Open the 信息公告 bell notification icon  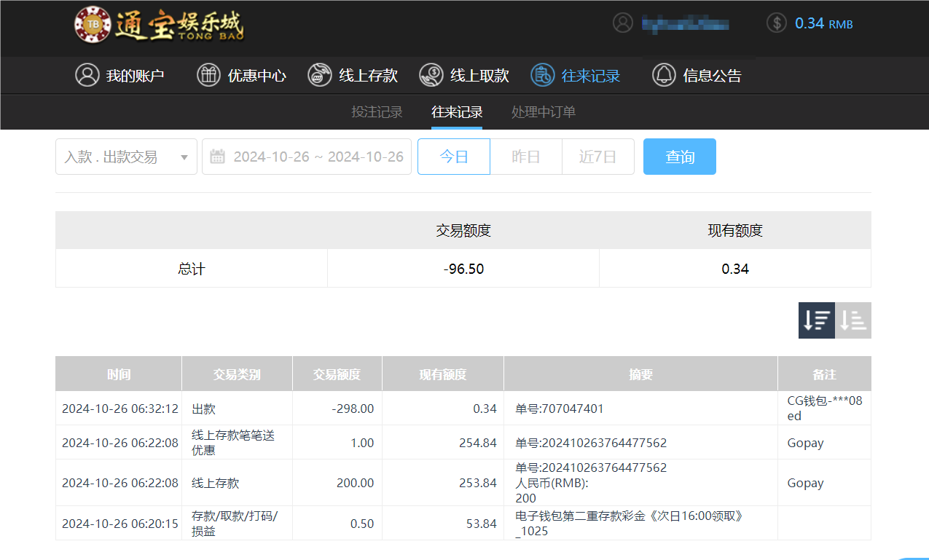(664, 75)
